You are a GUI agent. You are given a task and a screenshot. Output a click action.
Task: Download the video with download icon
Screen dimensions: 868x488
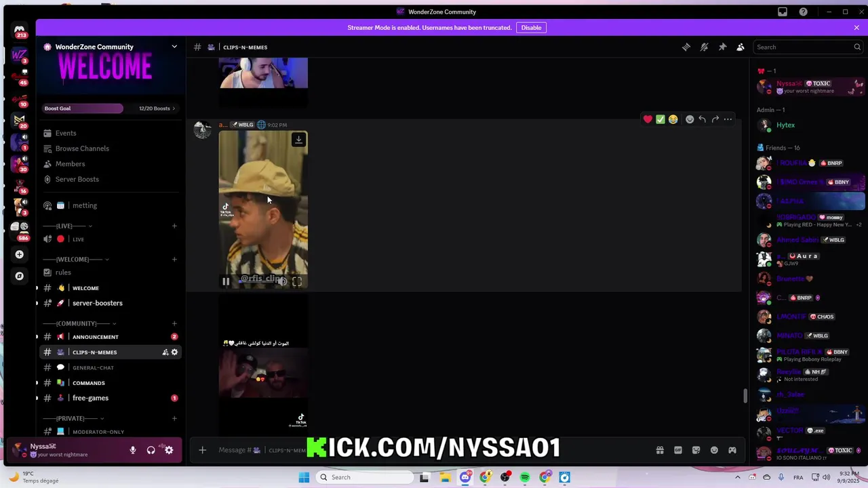pos(298,140)
